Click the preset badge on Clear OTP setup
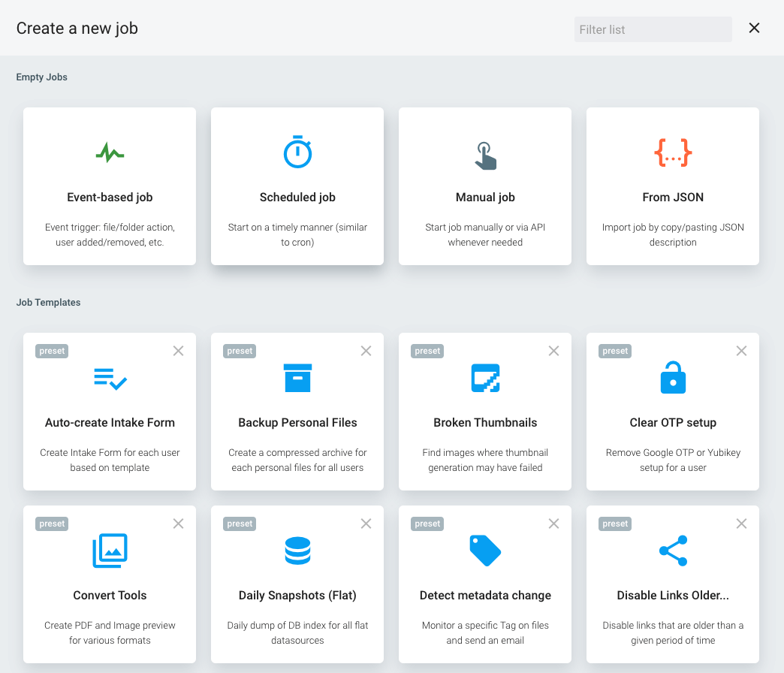The image size is (784, 673). pyautogui.click(x=615, y=351)
